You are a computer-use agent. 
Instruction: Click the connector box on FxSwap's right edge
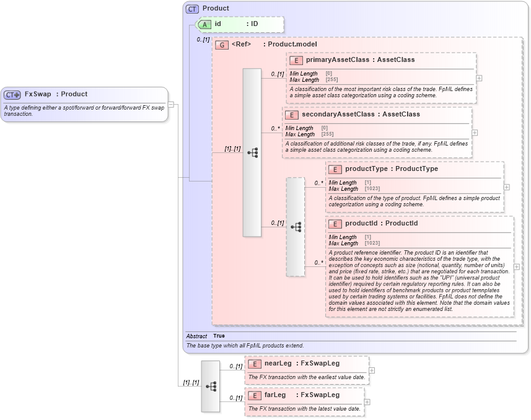(x=172, y=103)
